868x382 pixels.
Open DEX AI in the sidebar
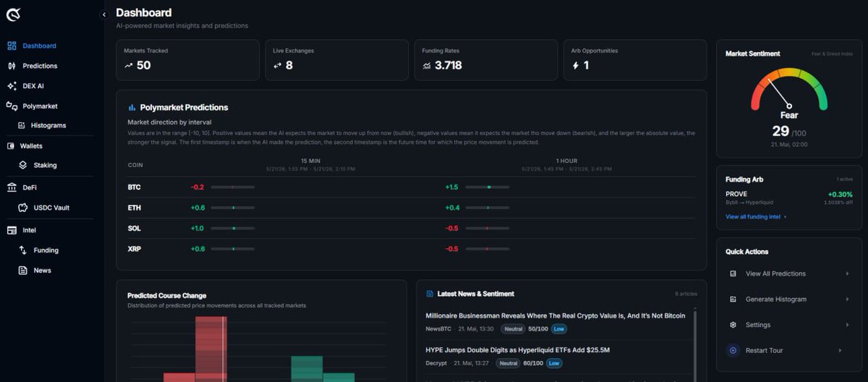tap(33, 85)
